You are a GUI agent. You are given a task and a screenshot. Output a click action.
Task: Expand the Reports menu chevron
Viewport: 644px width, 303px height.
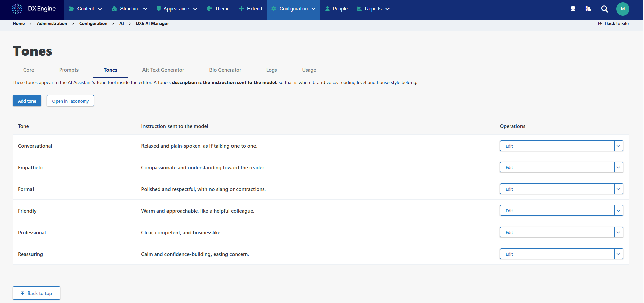[x=387, y=9]
